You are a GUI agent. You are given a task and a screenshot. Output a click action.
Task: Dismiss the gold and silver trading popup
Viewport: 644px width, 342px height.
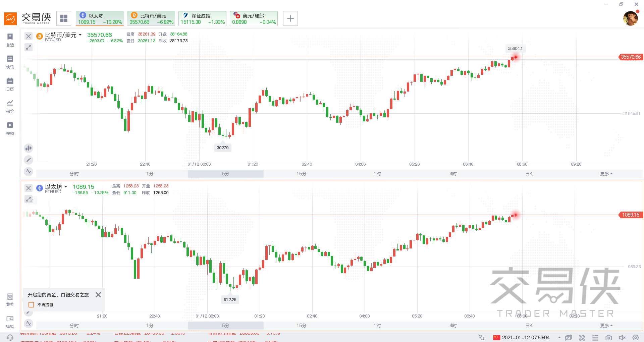pyautogui.click(x=98, y=295)
